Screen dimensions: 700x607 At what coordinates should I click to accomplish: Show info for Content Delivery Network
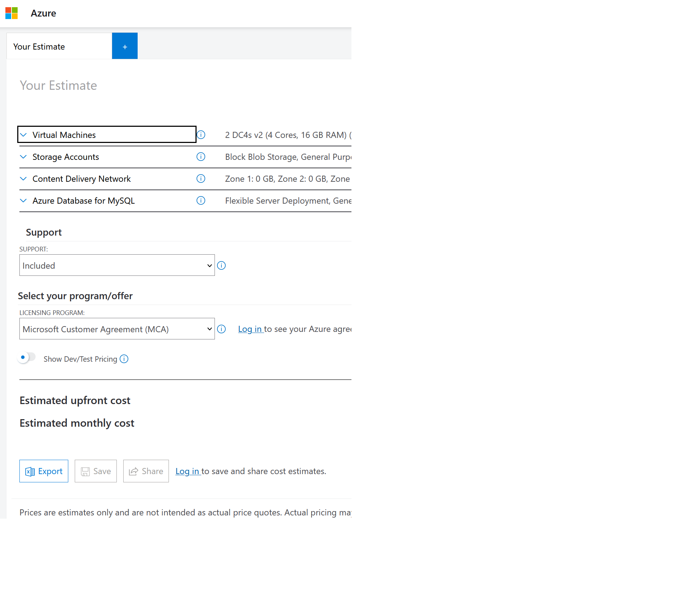point(201,179)
